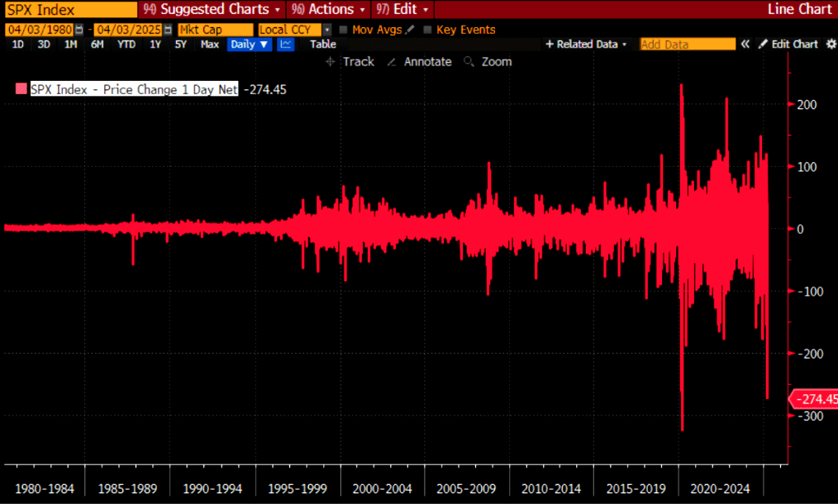Enable the Key Events checkbox

coord(427,30)
